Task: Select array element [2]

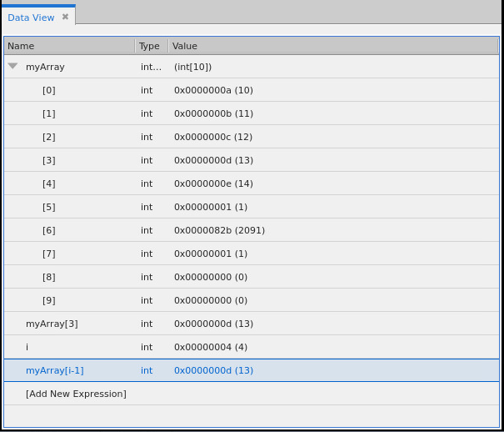Action: click(49, 137)
